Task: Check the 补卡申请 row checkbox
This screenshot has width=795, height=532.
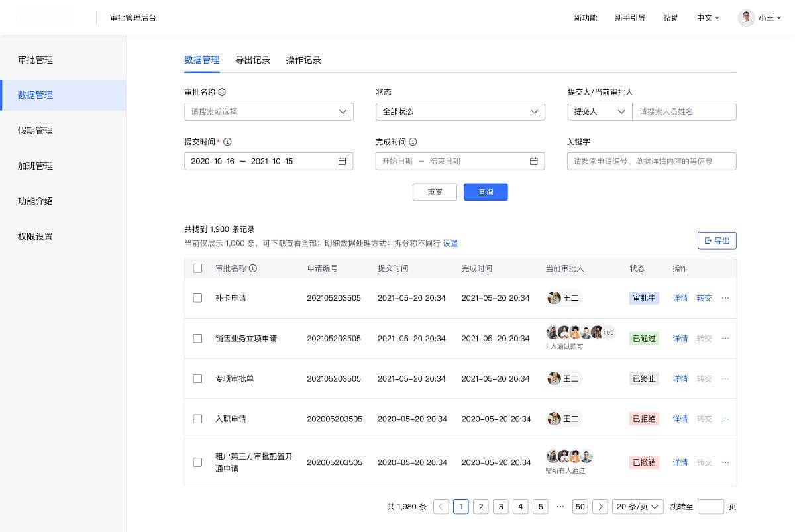Action: 197,298
